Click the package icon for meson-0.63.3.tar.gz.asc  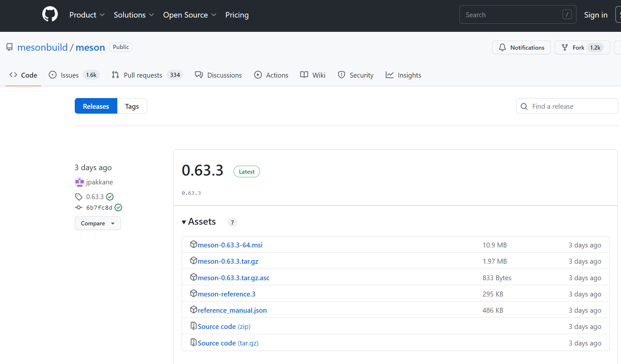coord(194,277)
